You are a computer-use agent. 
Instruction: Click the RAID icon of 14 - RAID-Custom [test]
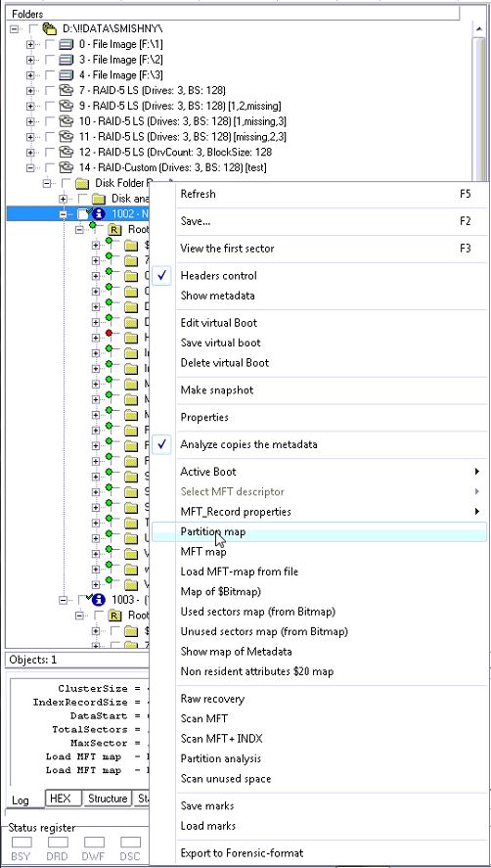pyautogui.click(x=67, y=167)
